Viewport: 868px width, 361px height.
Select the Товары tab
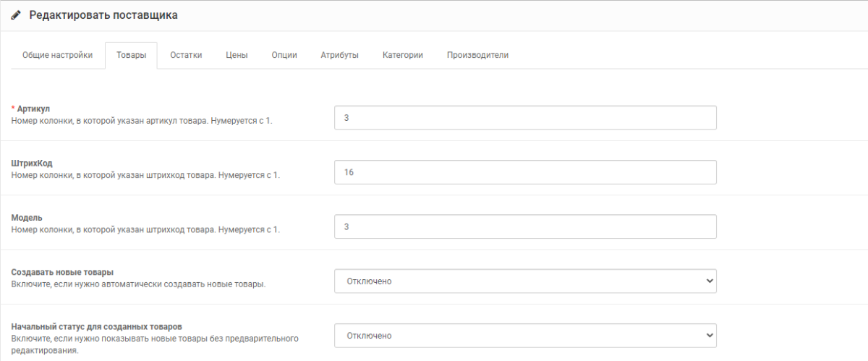[131, 55]
